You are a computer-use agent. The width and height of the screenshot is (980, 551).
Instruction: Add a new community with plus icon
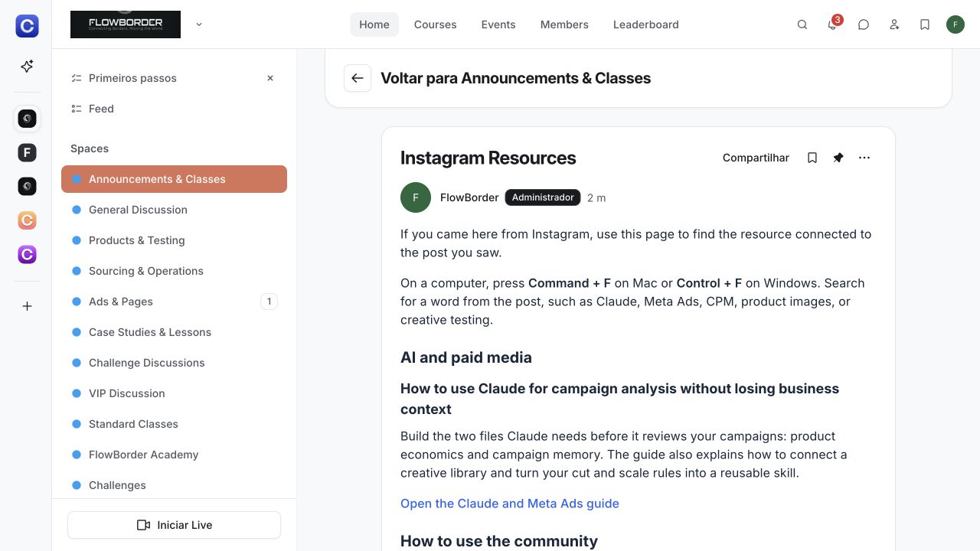27,306
